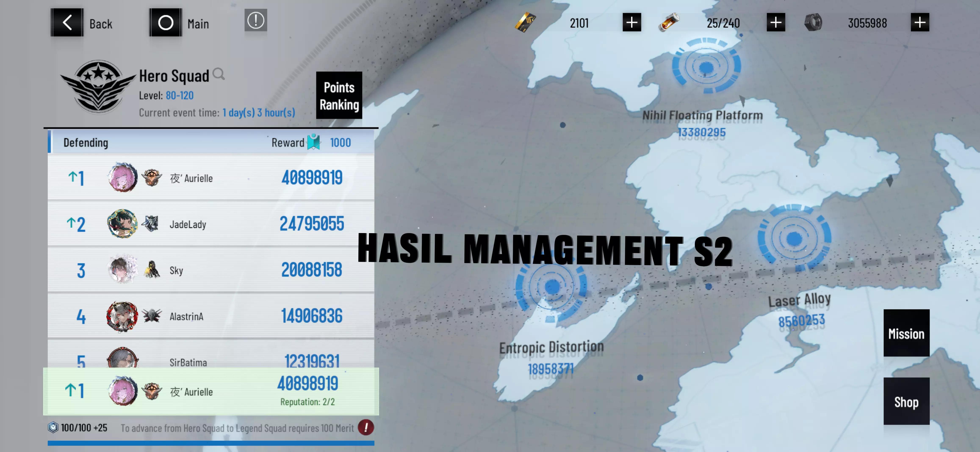Tap the gold black card currency icon
The width and height of the screenshot is (980, 452).
coord(525,22)
